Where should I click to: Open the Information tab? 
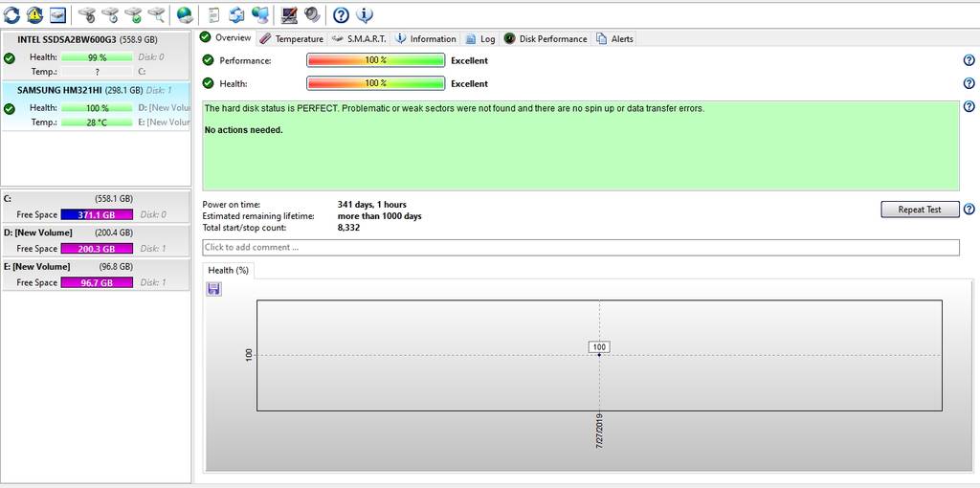click(x=426, y=38)
